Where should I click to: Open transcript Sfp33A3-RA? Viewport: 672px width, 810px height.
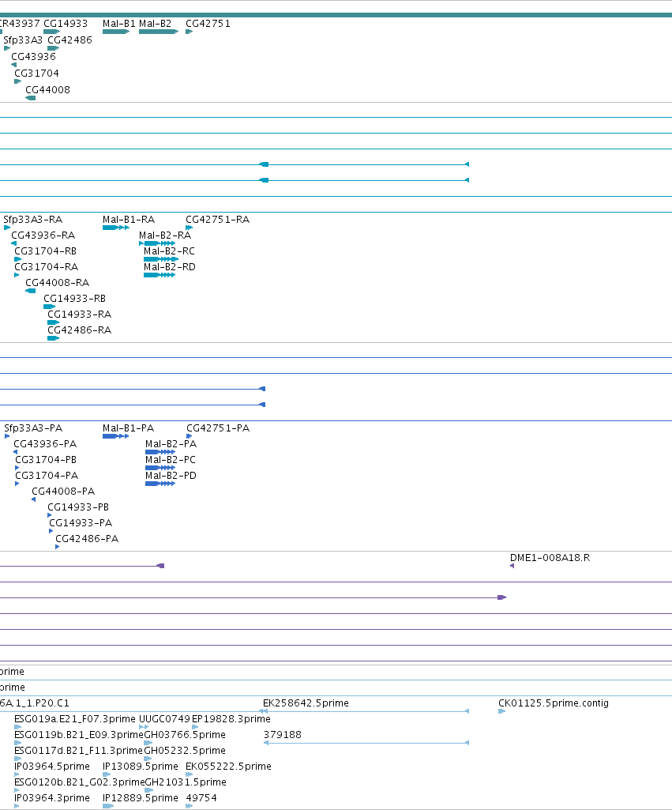point(32,220)
